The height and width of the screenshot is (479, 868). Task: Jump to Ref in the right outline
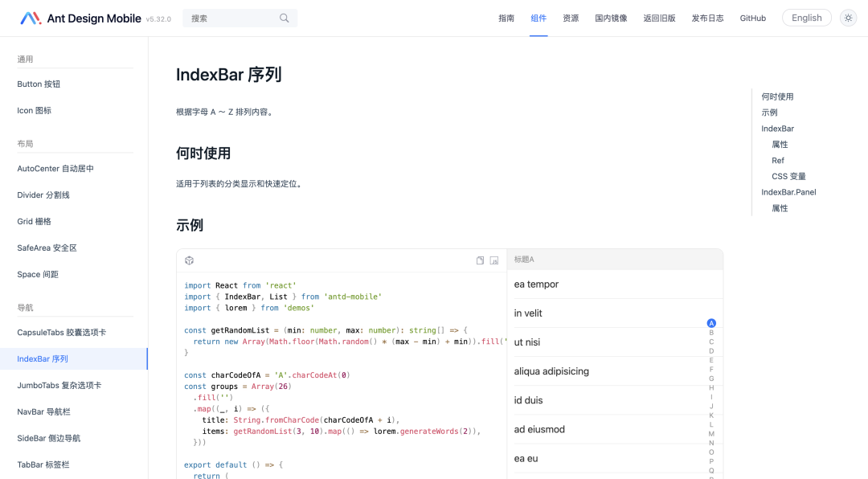point(778,161)
